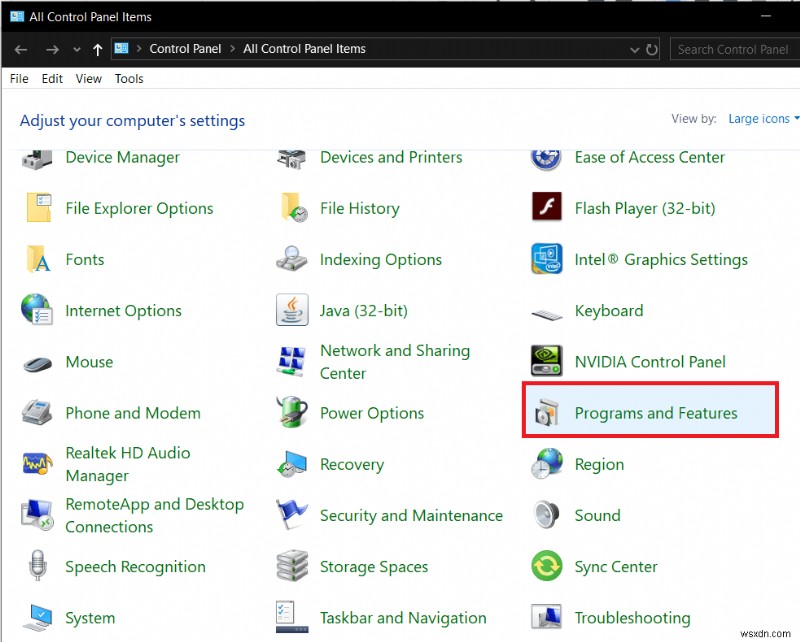Open the Java (32-bit) icon
The image size is (800, 642).
[292, 310]
